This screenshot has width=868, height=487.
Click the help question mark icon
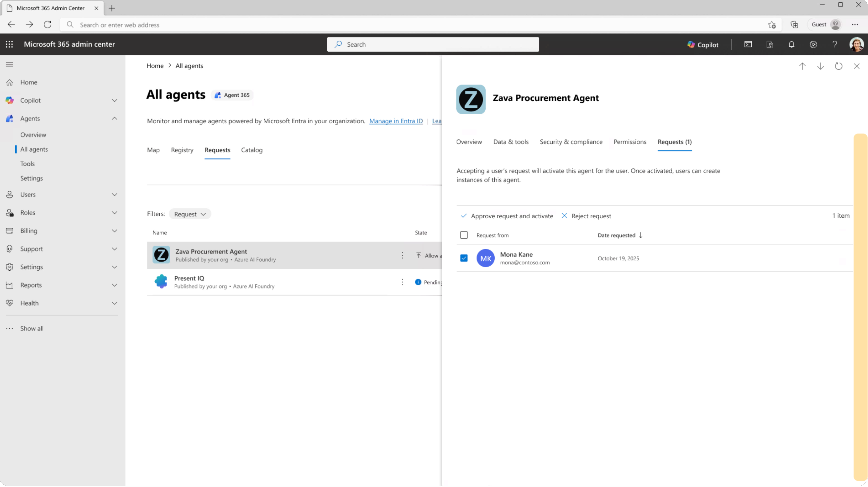[835, 44]
